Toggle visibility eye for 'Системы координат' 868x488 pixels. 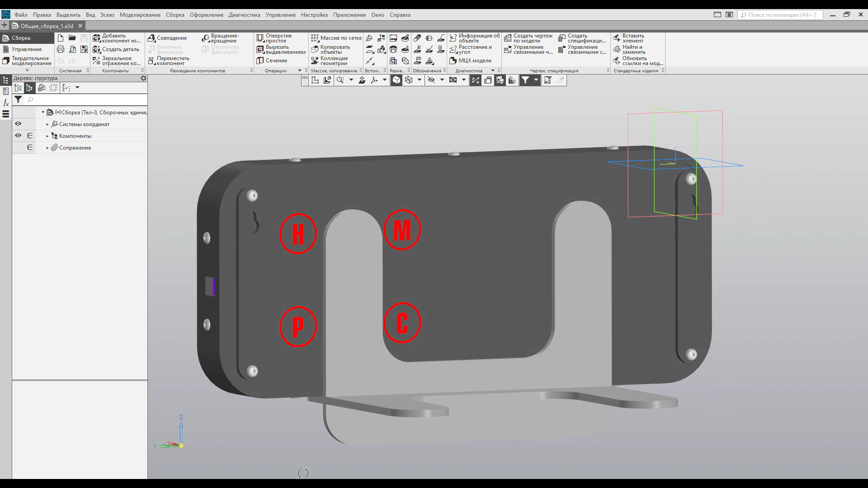18,124
